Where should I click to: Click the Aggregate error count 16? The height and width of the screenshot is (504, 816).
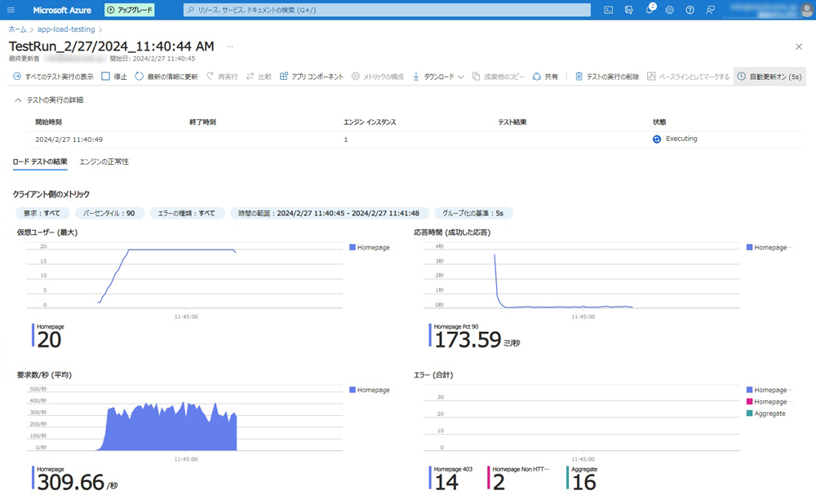[x=584, y=482]
